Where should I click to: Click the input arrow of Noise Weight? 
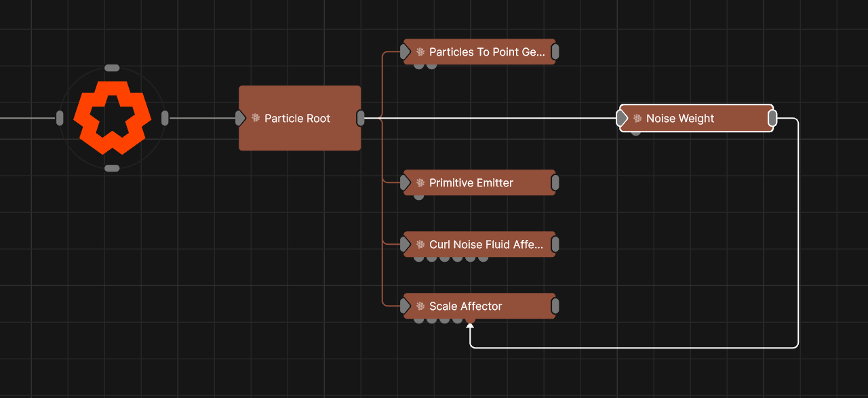coord(622,119)
